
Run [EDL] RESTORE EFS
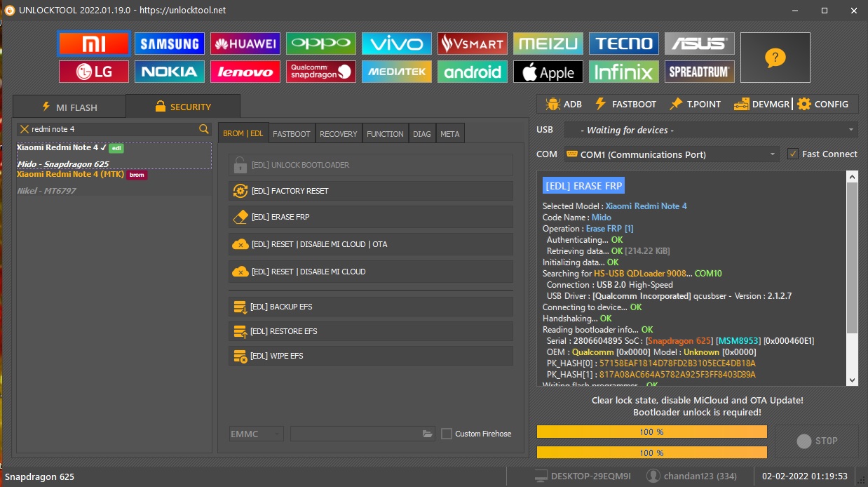click(371, 331)
